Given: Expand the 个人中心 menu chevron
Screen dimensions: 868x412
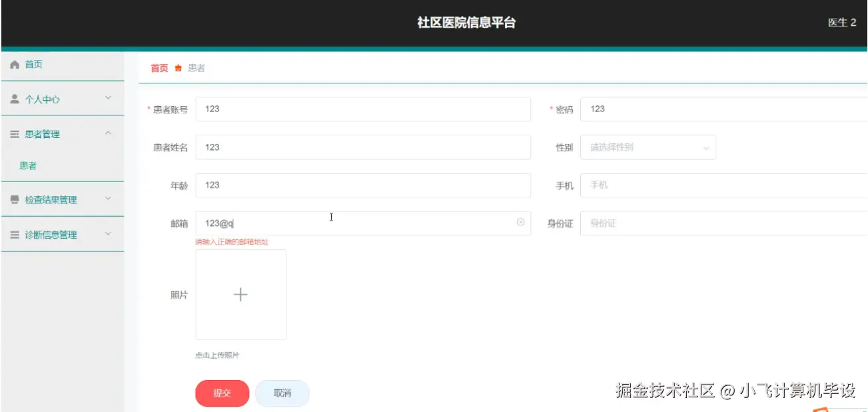Looking at the screenshot, I should pyautogui.click(x=108, y=99).
